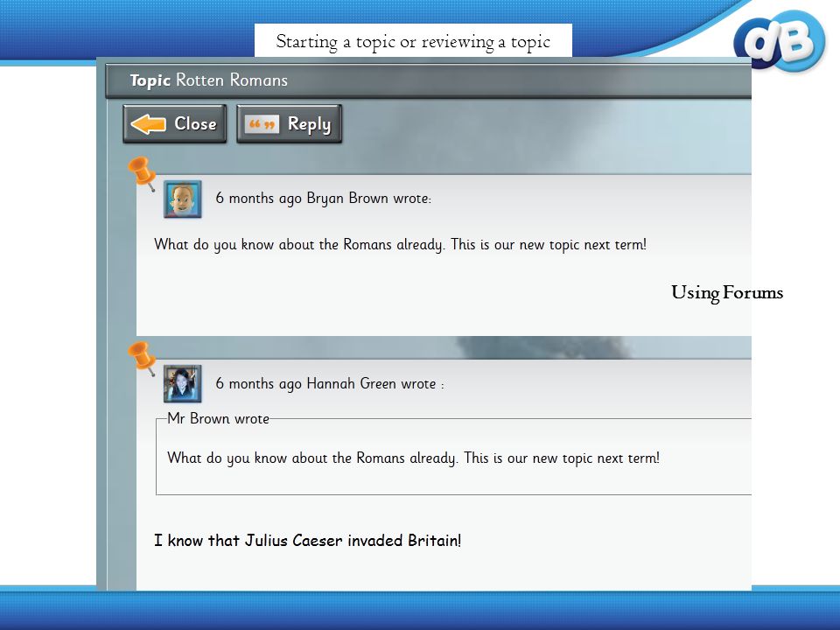Viewport: 840px width, 630px height.
Task: Open Bryan Brown's avatar picture
Action: coord(183,199)
